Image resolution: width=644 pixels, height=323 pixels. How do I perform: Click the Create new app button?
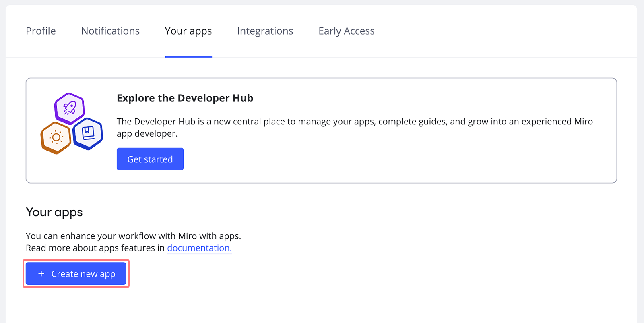click(76, 274)
